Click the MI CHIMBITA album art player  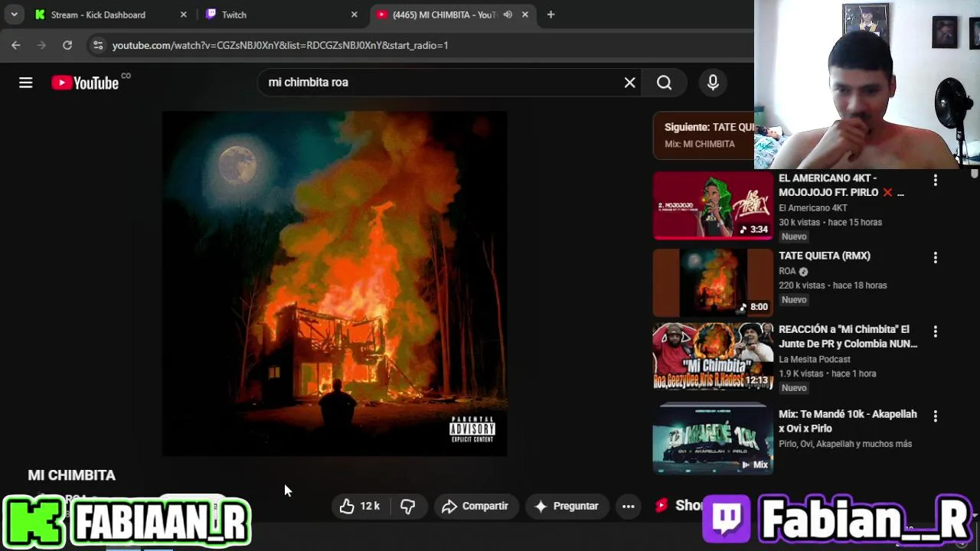(335, 284)
